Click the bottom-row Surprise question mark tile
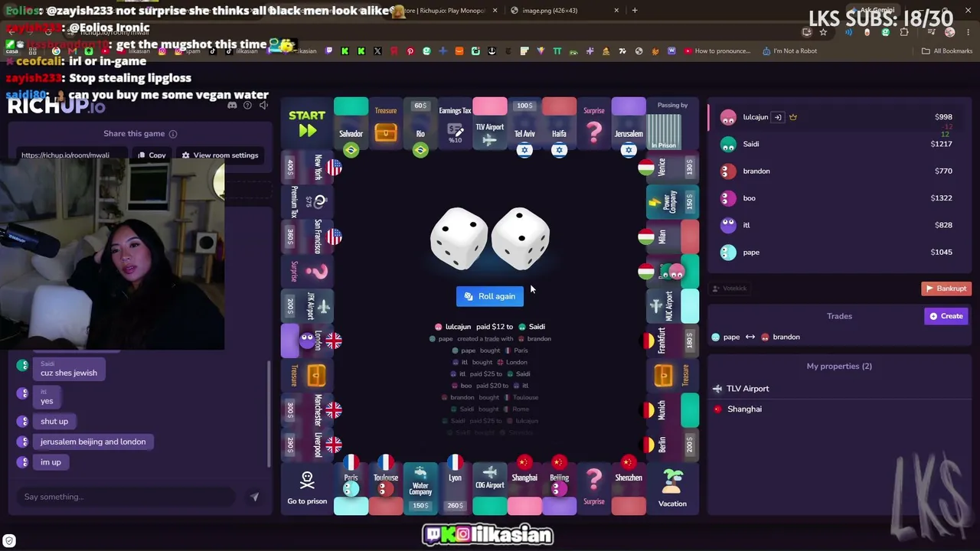Screen dimensions: 980x551 pyautogui.click(x=594, y=488)
